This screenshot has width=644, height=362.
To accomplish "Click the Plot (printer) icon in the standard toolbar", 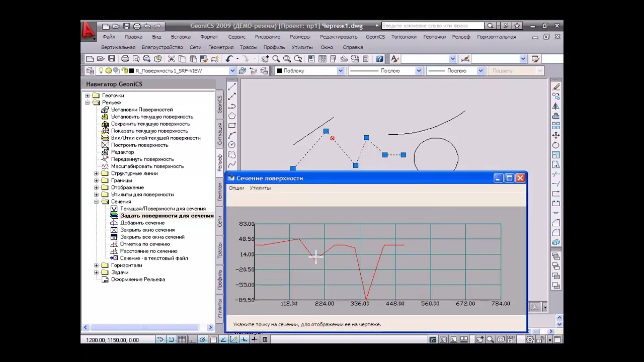I will click(125, 59).
